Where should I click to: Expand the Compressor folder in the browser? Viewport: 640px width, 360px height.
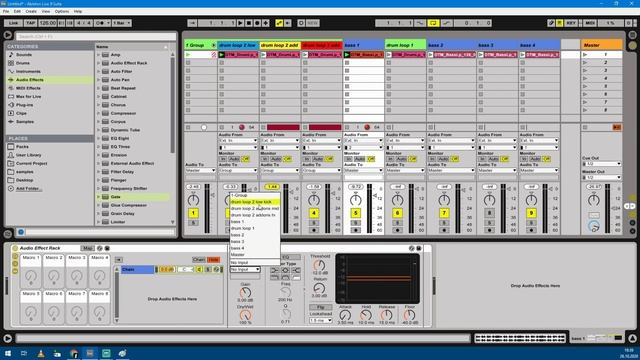98,113
